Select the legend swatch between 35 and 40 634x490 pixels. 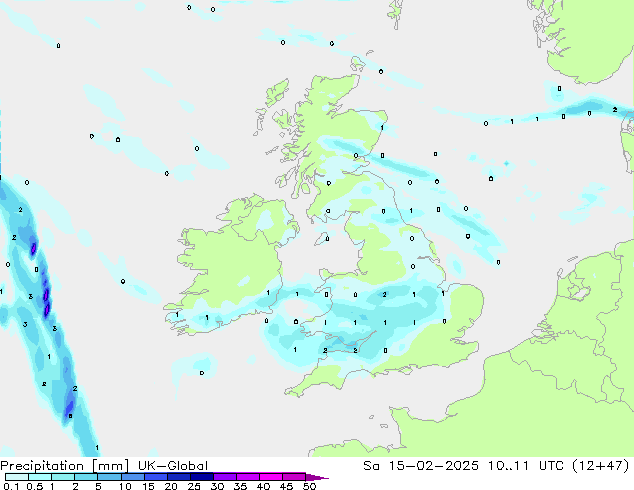(x=248, y=477)
